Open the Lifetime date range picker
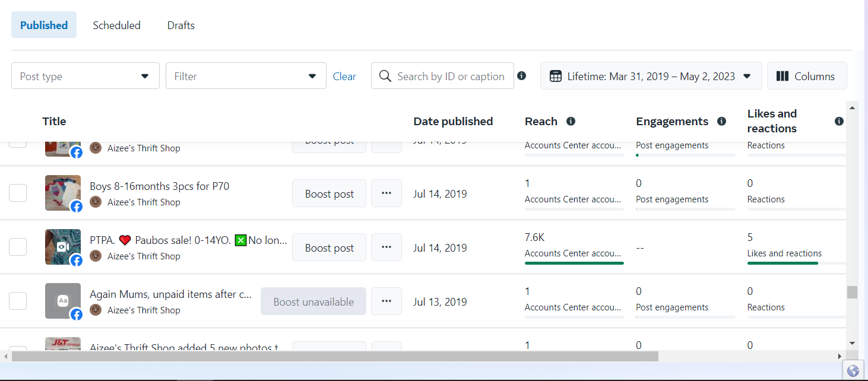The height and width of the screenshot is (381, 868). pyautogui.click(x=651, y=76)
